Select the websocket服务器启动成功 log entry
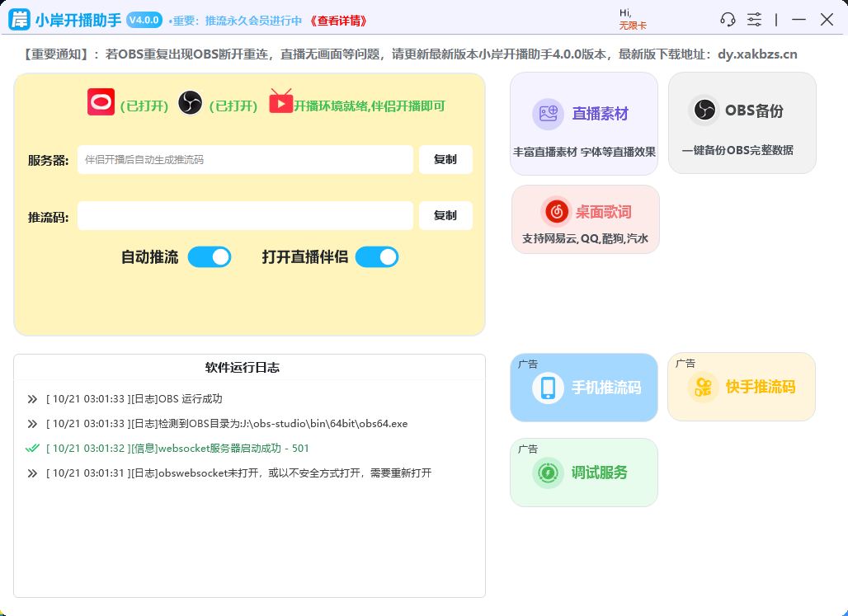 pyautogui.click(x=177, y=449)
